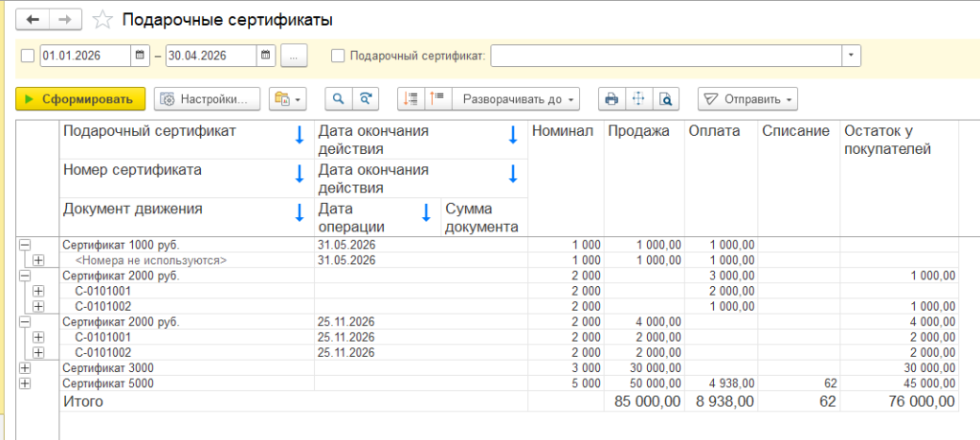Screen dimensions: 980x440
Task: Select the 3 000,00 Оплата cell
Action: pyautogui.click(x=722, y=275)
